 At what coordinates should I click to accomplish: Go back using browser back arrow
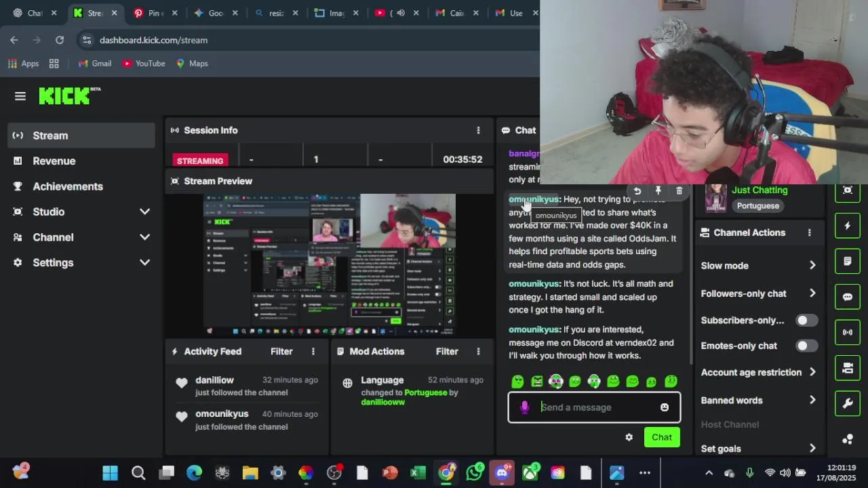tap(14, 40)
